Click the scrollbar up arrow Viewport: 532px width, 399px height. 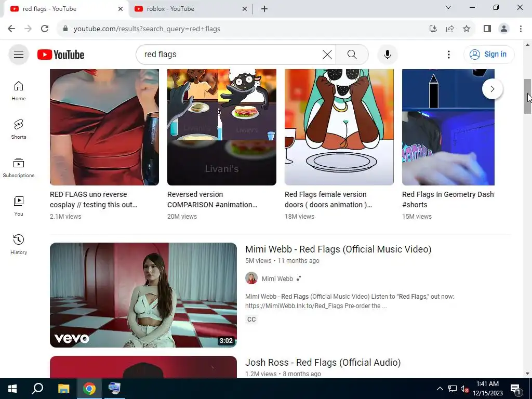pyautogui.click(x=528, y=45)
